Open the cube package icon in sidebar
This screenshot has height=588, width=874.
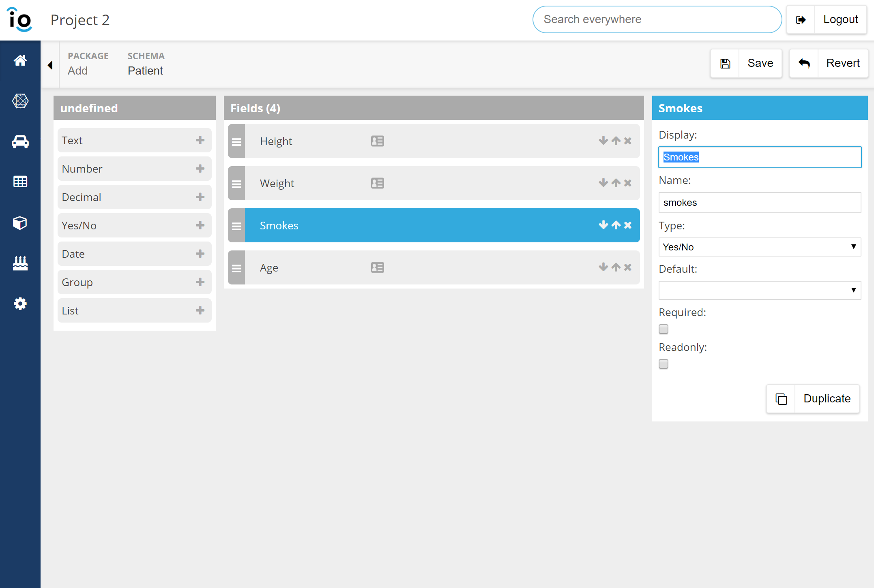point(20,222)
